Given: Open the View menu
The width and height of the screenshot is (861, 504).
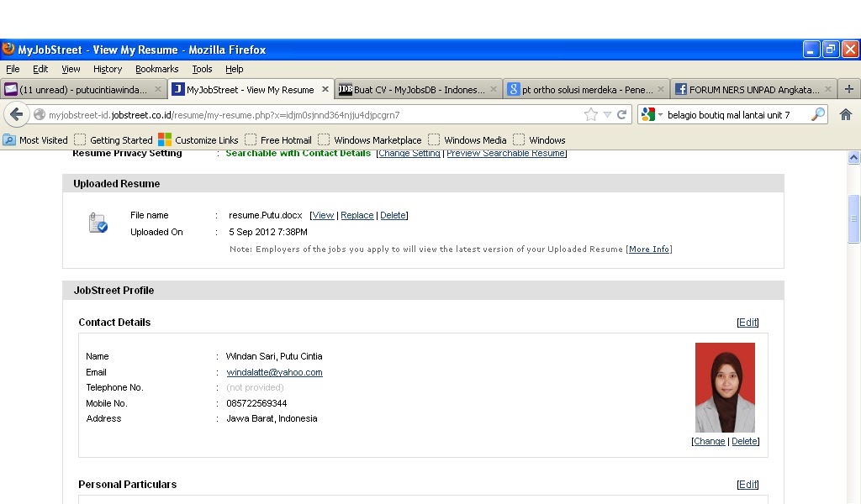Looking at the screenshot, I should pyautogui.click(x=71, y=69).
